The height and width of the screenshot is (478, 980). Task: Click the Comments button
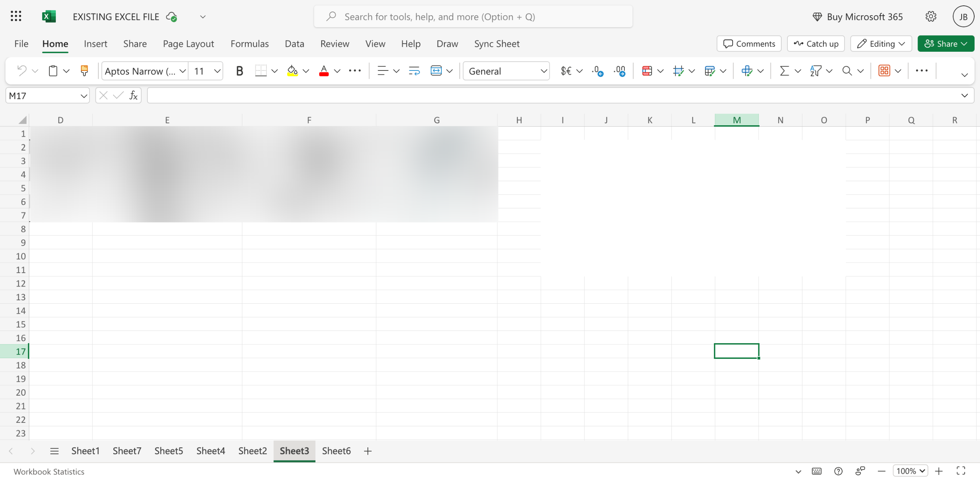(749, 44)
